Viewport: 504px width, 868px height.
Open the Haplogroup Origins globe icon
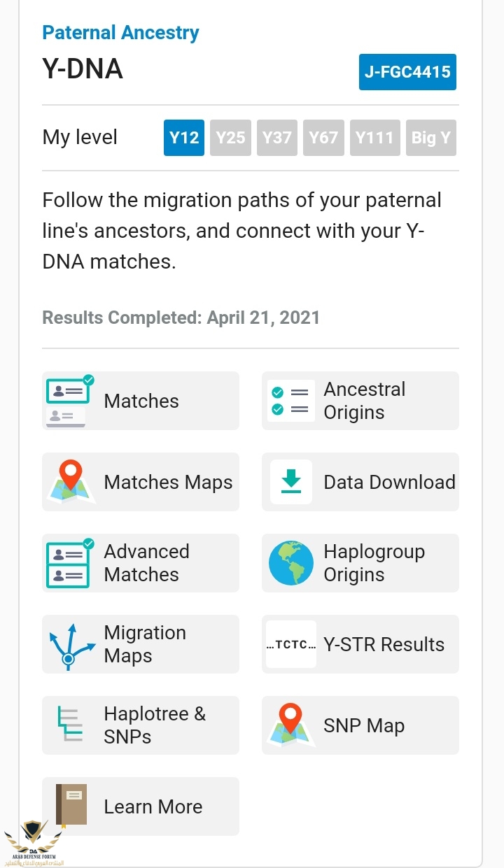[290, 563]
